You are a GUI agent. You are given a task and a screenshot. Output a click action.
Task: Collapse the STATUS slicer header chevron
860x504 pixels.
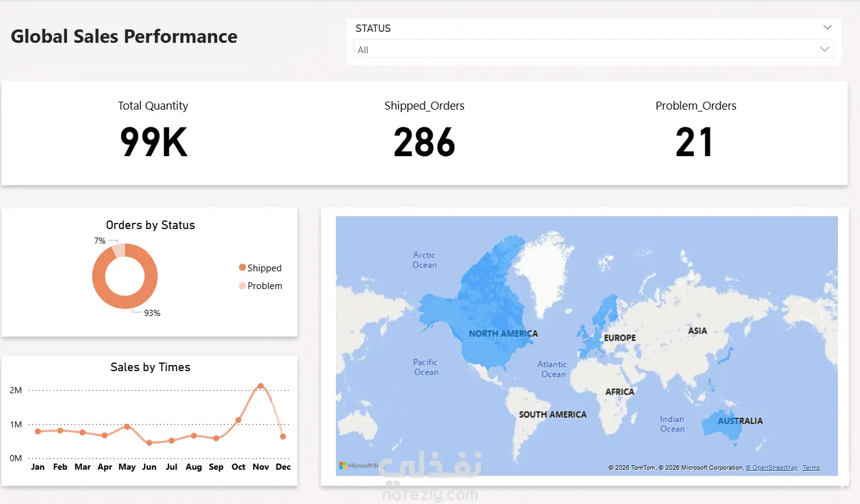click(x=827, y=28)
